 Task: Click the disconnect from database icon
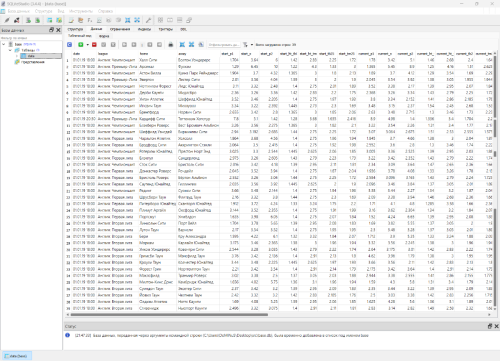[x=16, y=20]
